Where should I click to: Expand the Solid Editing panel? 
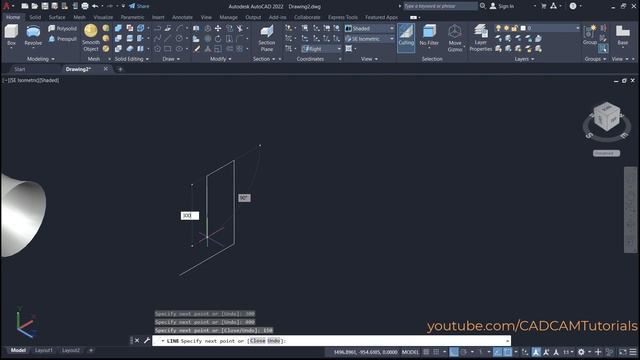(x=131, y=59)
